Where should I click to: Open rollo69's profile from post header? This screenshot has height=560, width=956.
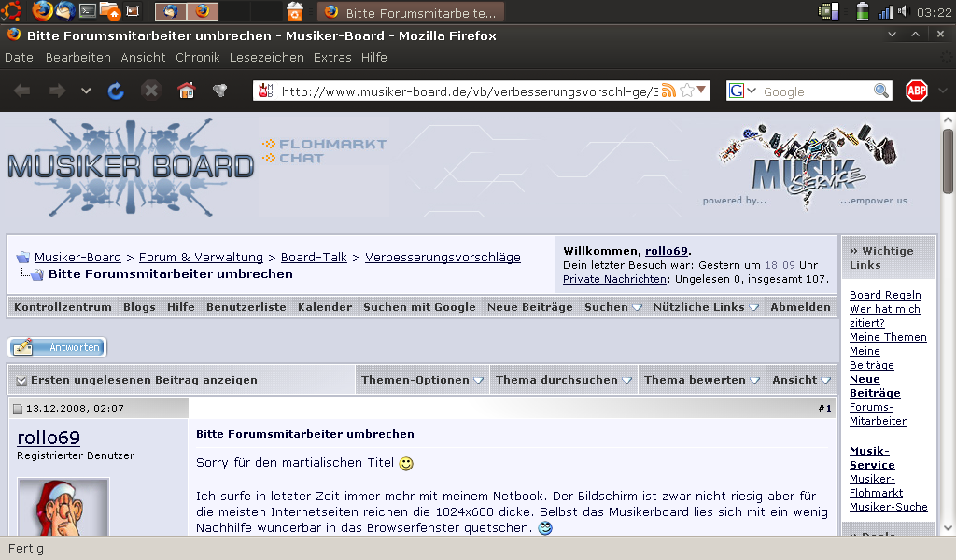tap(49, 438)
